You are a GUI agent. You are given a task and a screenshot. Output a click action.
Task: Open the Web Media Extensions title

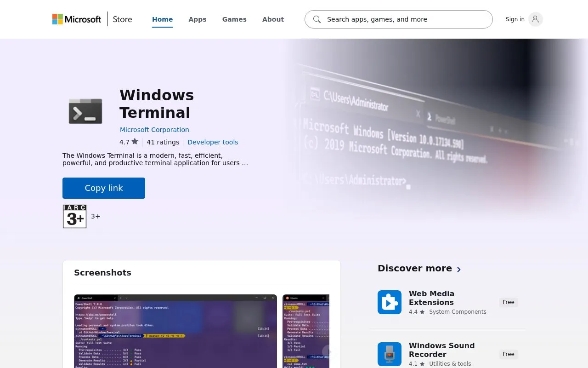tap(431, 298)
